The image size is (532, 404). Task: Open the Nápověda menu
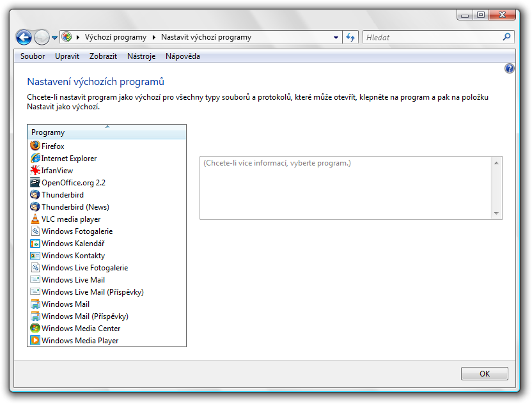[x=182, y=56]
